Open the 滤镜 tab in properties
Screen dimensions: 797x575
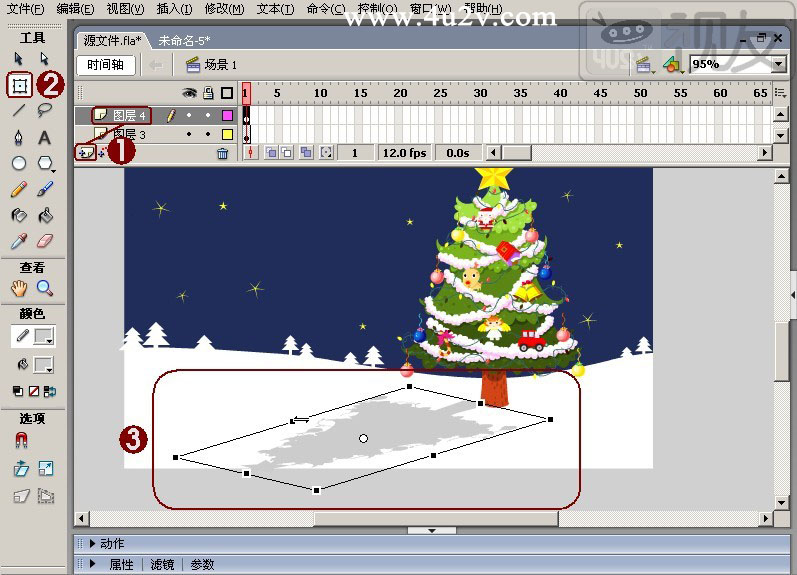160,564
